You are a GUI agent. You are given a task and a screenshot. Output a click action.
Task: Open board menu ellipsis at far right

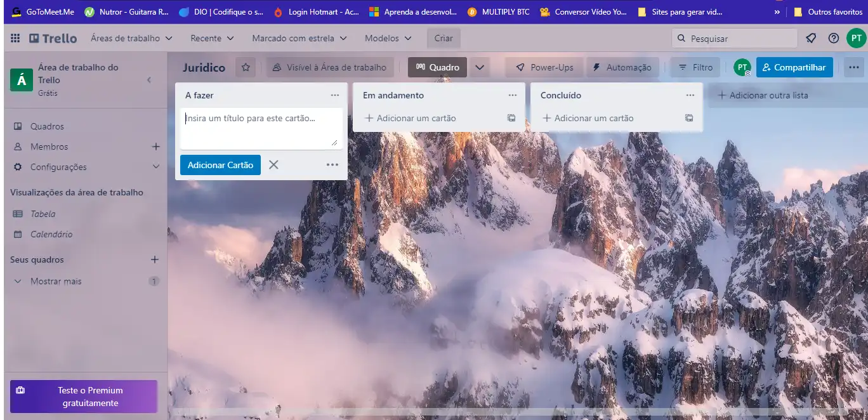click(853, 67)
